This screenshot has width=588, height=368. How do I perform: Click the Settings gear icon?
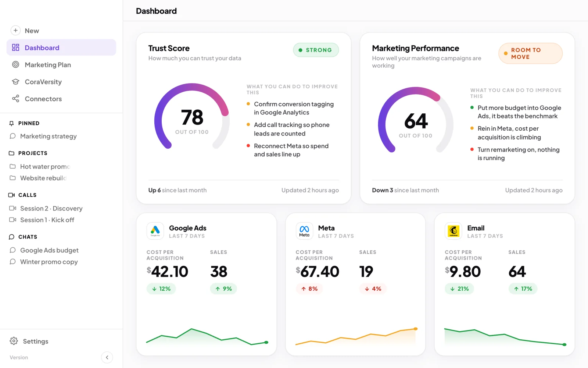(x=14, y=341)
